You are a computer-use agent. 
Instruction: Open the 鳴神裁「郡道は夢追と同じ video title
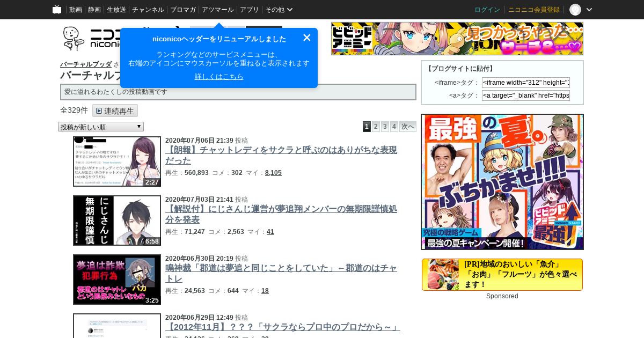(281, 273)
